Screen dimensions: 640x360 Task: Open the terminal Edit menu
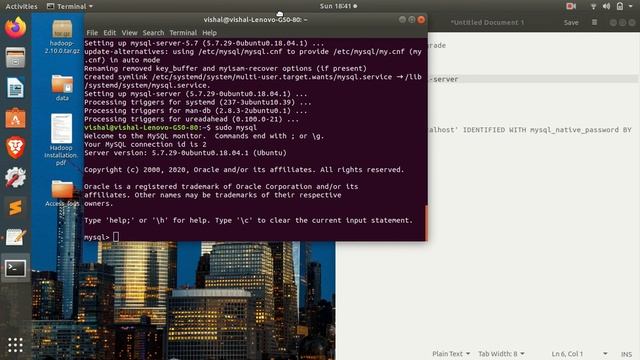click(x=109, y=33)
